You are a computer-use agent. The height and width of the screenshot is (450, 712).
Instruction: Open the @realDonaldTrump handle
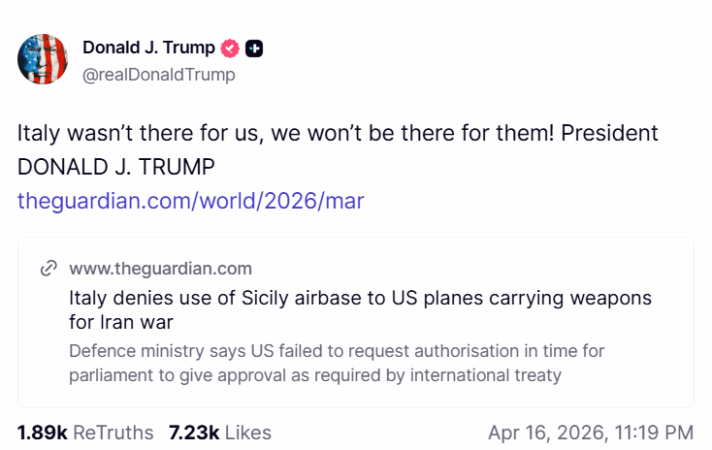point(159,74)
